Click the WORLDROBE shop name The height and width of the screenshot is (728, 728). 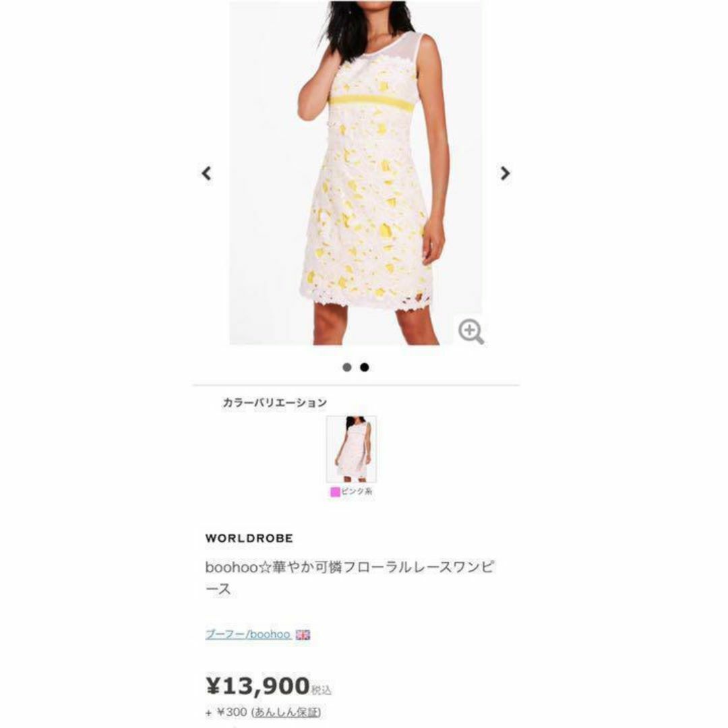click(249, 538)
